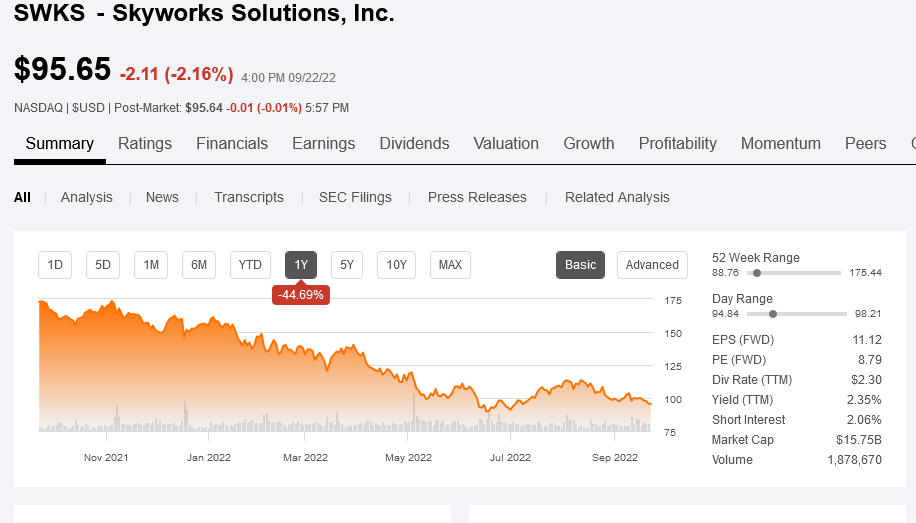This screenshot has width=916, height=523.
Task: Show the 6M chart period
Action: 199,265
